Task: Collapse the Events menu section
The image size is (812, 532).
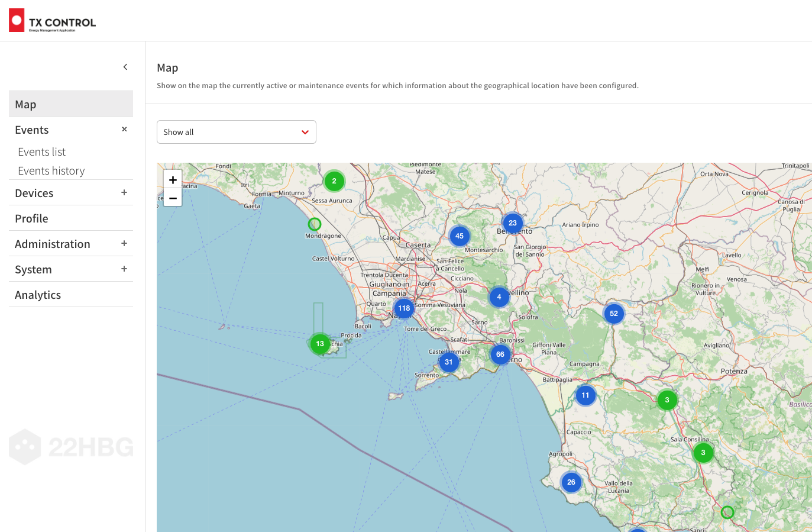Action: click(x=124, y=130)
